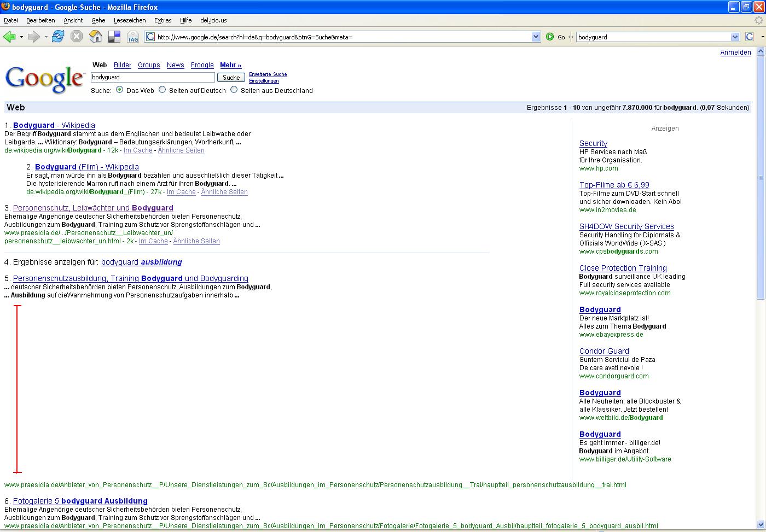
Task: Click in the browser address bar
Action: [x=343, y=37]
